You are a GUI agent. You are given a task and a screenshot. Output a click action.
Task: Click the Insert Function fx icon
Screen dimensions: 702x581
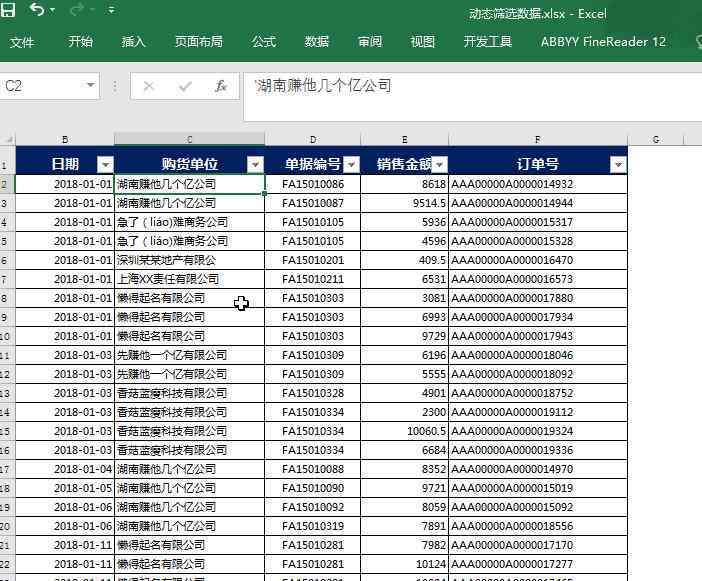pos(221,86)
